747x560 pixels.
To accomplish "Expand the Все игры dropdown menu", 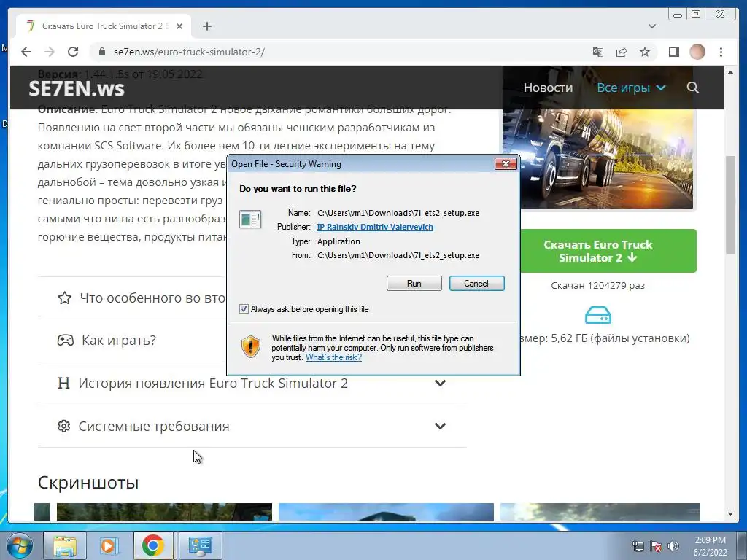I will pos(631,87).
